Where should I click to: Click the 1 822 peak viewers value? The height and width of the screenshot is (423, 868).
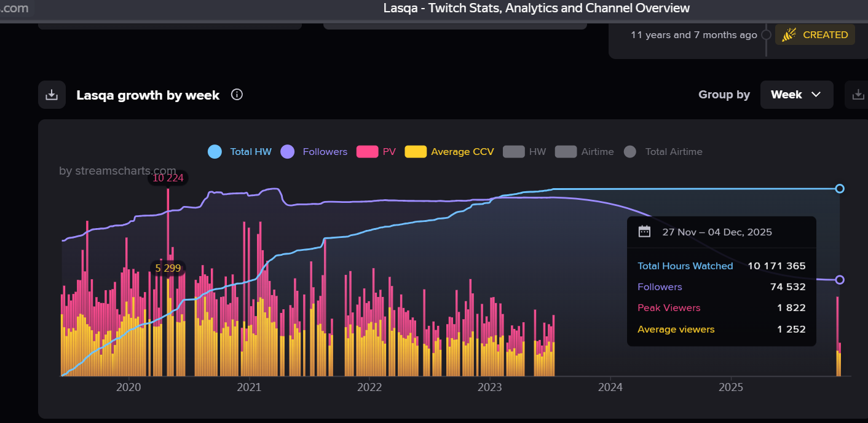791,308
